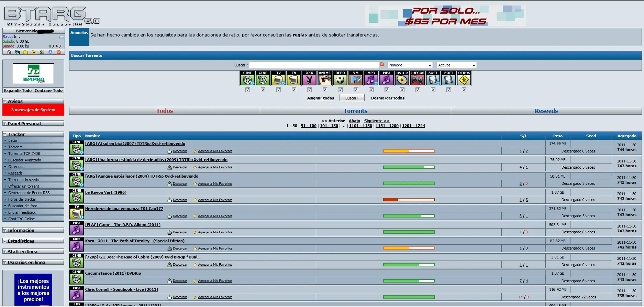This screenshot has width=644, height=307.
Task: Clear search with the red X icon
Action: click(x=381, y=64)
